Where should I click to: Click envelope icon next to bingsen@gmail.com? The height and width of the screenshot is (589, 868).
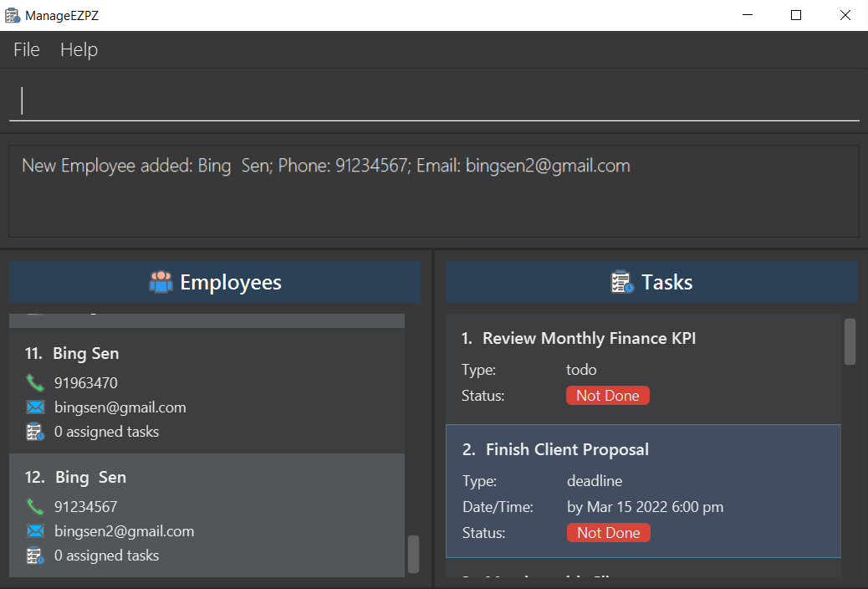point(35,407)
